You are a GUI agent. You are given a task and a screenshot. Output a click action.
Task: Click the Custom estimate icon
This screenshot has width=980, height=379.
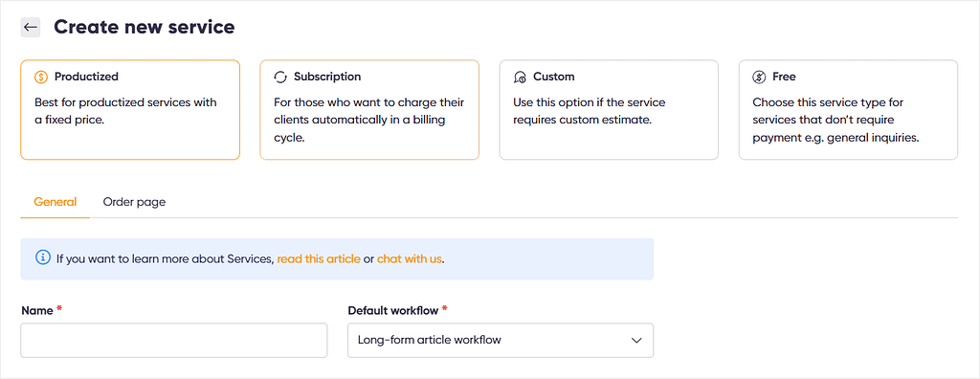[520, 77]
